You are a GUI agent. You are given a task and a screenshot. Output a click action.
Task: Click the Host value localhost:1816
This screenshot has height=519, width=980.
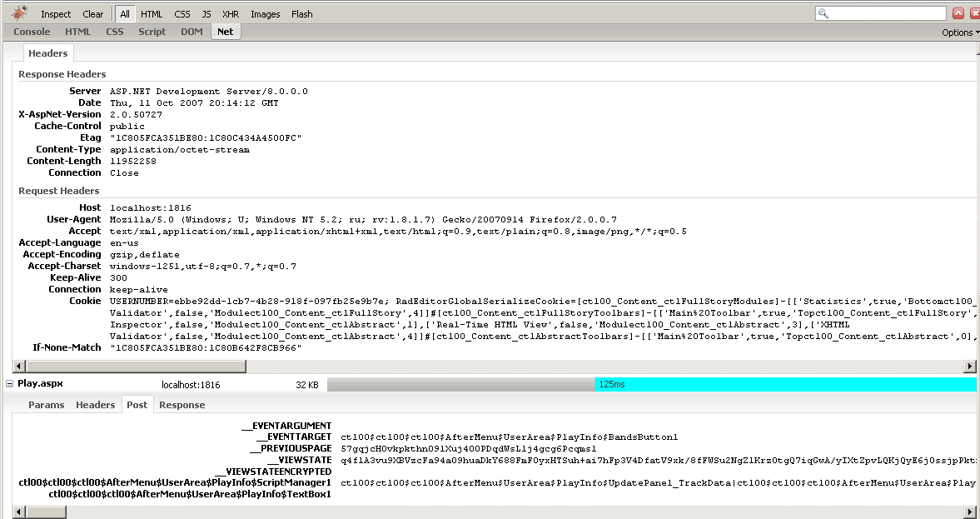[151, 207]
